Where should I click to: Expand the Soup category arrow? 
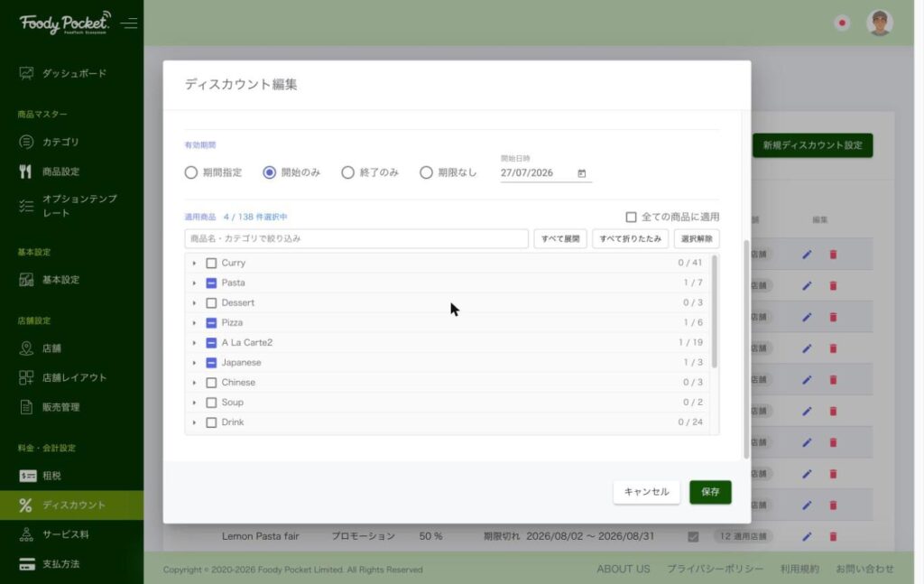click(194, 403)
